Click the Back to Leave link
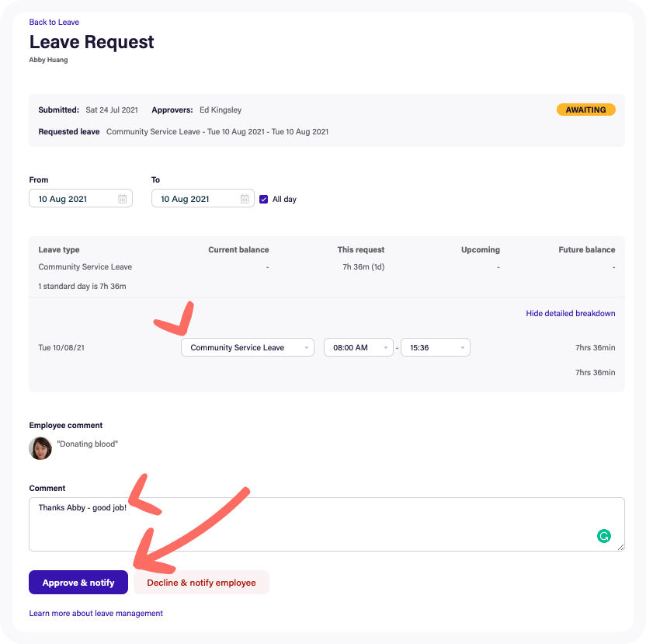The height and width of the screenshot is (644, 646). 54,22
